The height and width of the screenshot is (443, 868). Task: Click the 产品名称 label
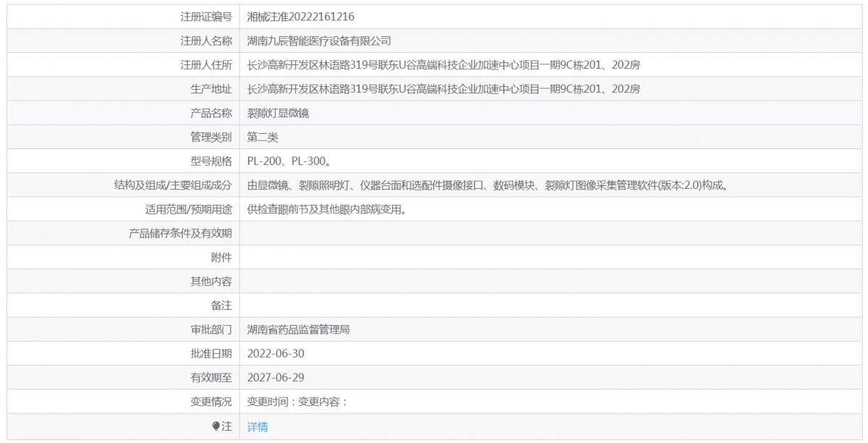click(x=211, y=113)
